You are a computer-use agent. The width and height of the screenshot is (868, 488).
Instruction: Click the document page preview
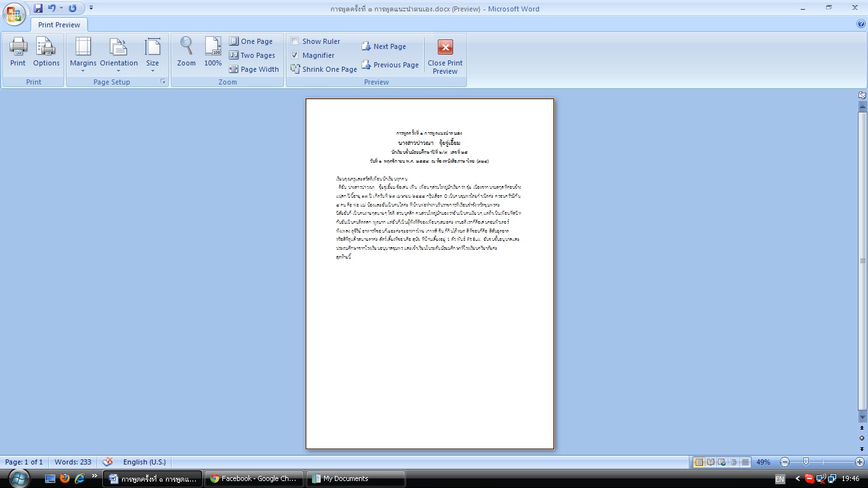tap(430, 274)
